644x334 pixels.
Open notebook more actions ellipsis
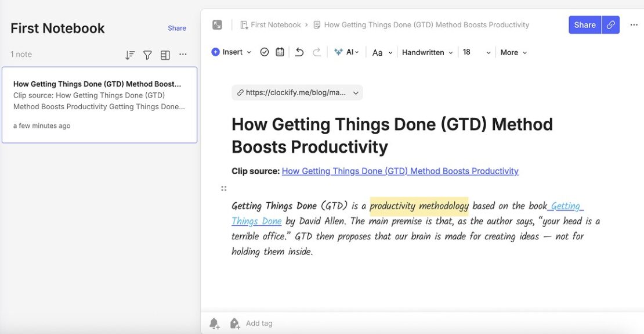(x=183, y=54)
